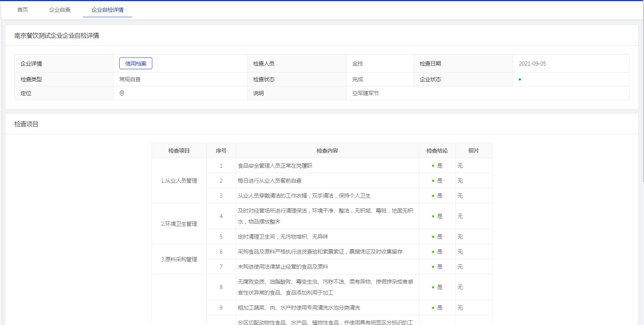
Task: Click the location pin icon in 定位 row
Action: pos(122,93)
